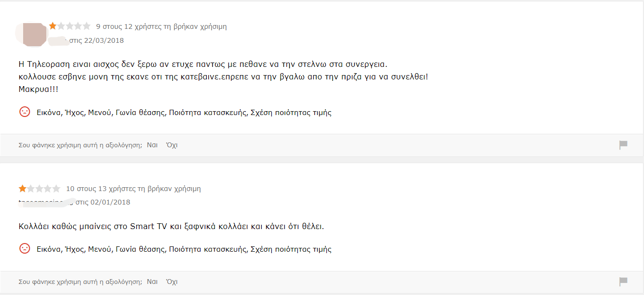Click the last grey star of the 22/03/2018 review
The width and height of the screenshot is (644, 295).
click(87, 26)
